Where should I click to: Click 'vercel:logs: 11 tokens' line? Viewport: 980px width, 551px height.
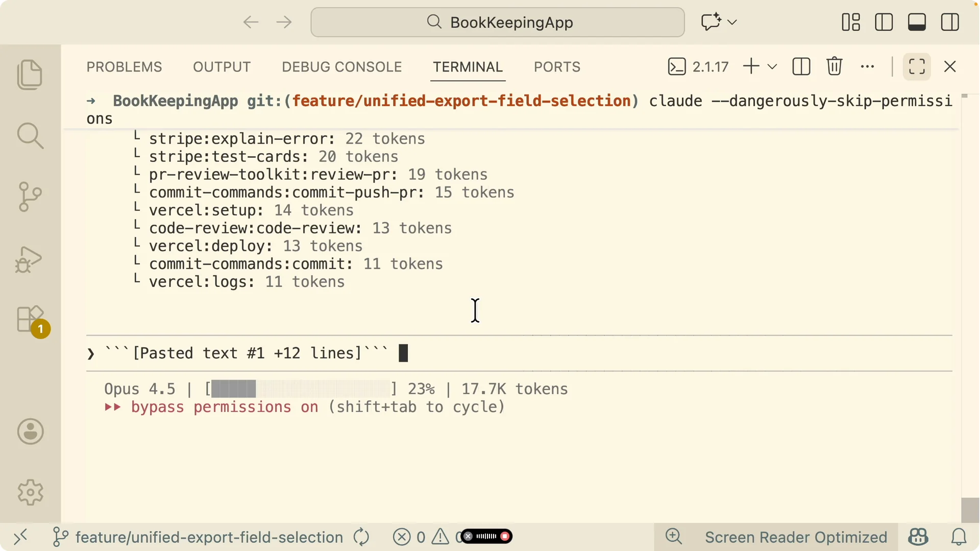(247, 282)
